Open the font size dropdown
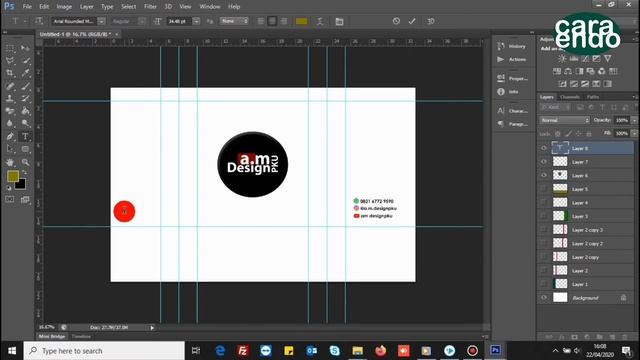Viewport: 640px width, 360px height. tap(196, 21)
